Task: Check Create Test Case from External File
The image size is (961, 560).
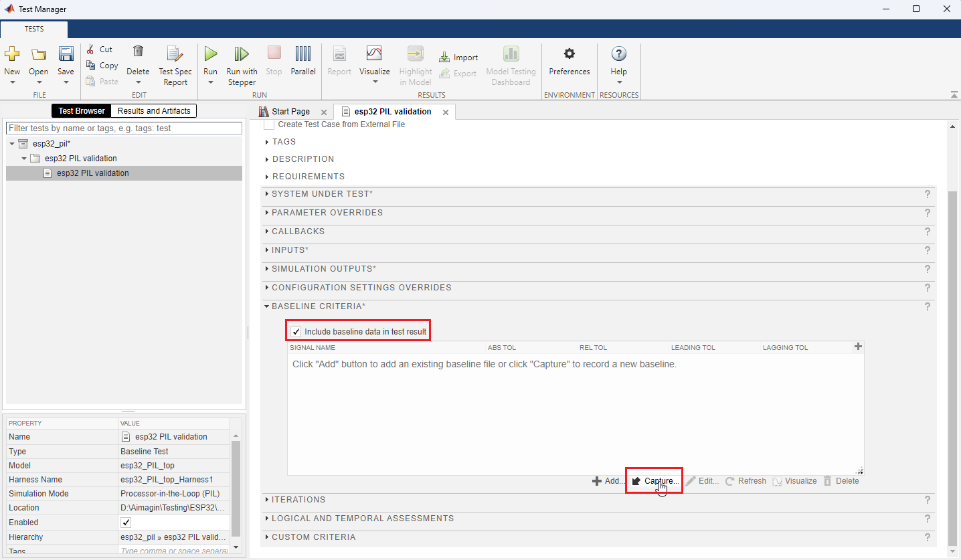Action: [x=269, y=124]
